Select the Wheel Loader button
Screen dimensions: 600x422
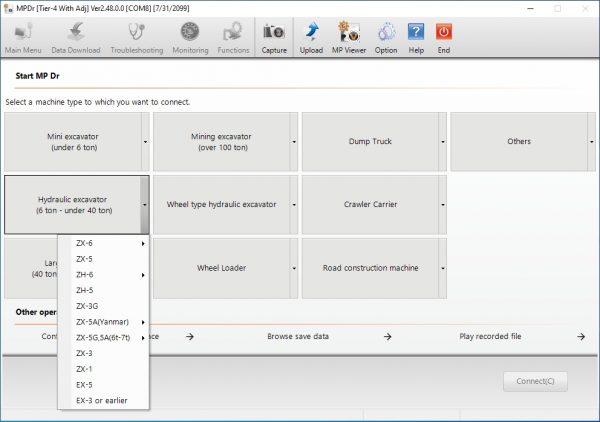(x=221, y=268)
